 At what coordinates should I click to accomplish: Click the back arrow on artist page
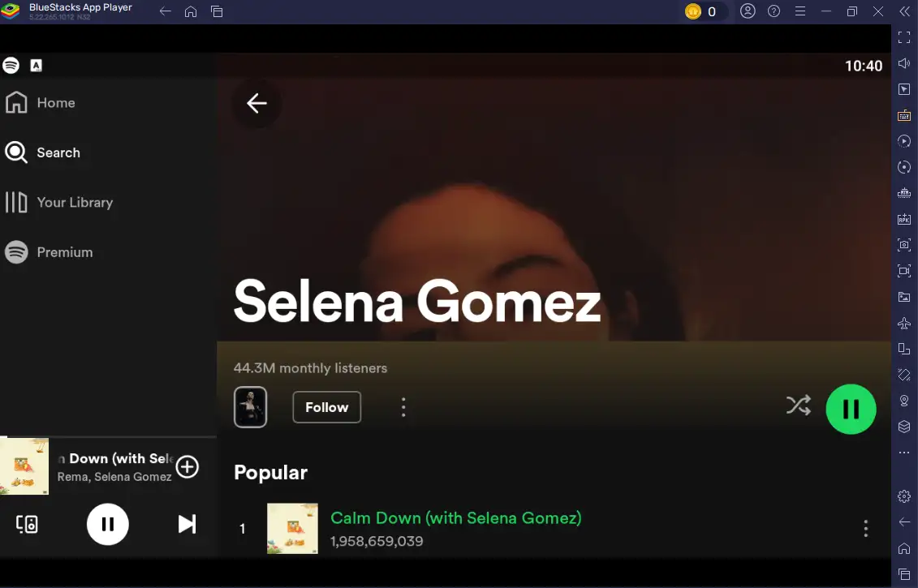(x=256, y=104)
